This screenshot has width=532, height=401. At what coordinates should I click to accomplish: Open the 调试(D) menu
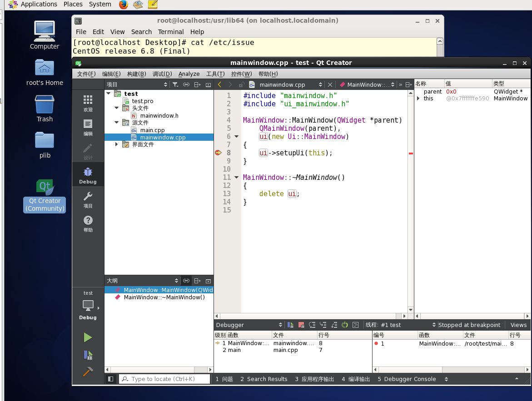tap(162, 74)
